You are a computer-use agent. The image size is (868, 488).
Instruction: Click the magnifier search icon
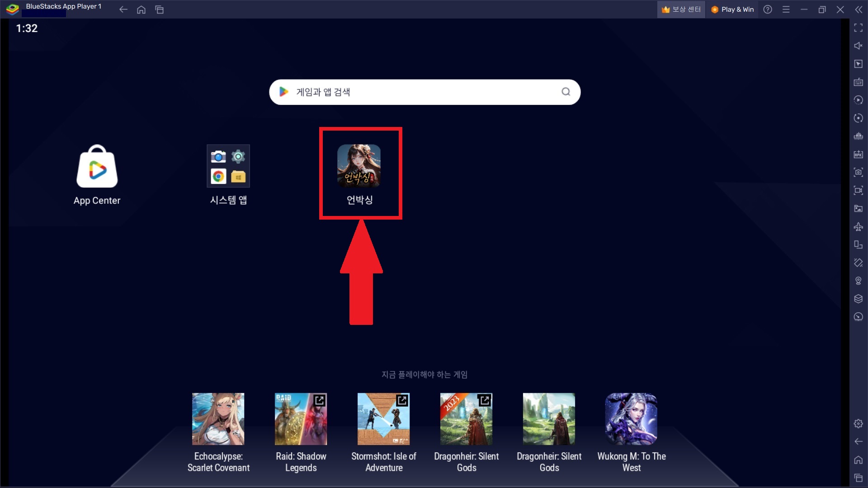click(x=566, y=92)
